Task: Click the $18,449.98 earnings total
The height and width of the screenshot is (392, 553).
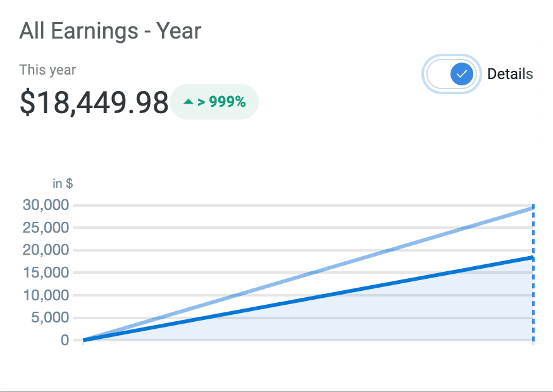Action: tap(94, 102)
